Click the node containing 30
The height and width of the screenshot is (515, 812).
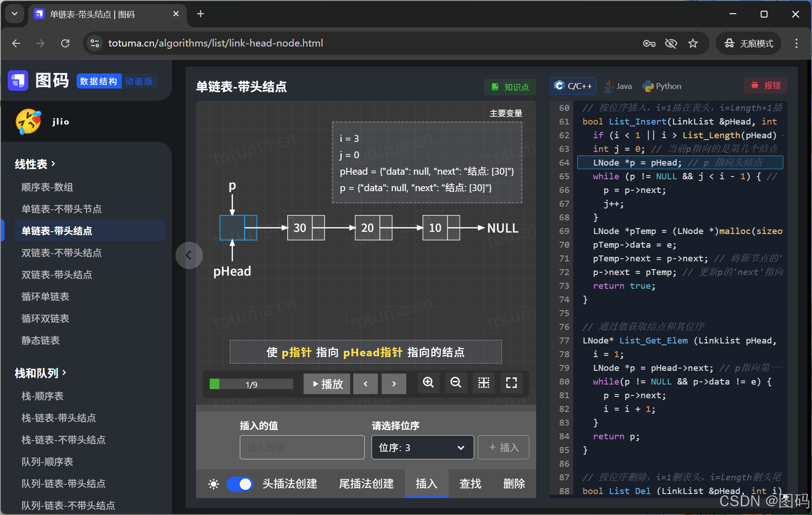click(306, 228)
